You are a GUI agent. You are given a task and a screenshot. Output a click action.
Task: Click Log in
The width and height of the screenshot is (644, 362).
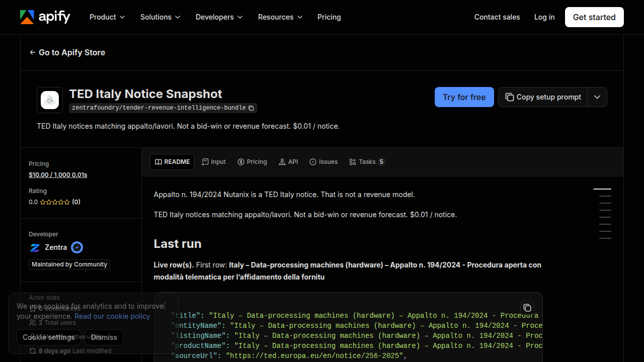[544, 17]
